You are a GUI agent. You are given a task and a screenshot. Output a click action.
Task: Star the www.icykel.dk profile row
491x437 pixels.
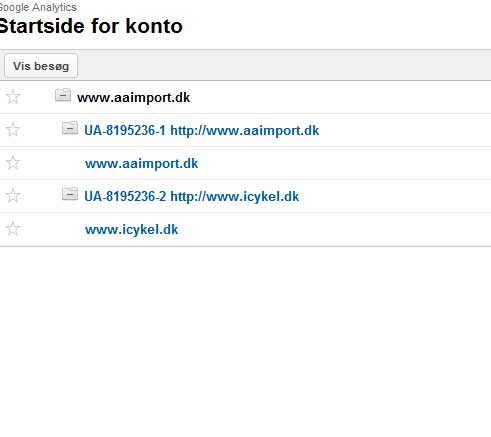click(x=13, y=228)
